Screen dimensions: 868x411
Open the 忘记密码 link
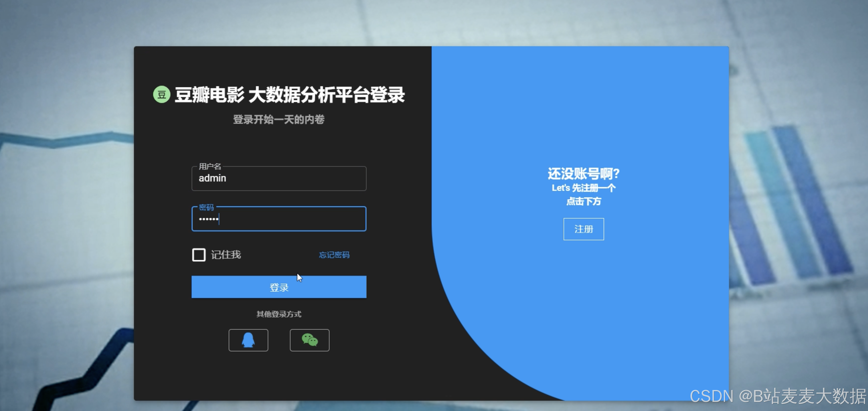(334, 255)
